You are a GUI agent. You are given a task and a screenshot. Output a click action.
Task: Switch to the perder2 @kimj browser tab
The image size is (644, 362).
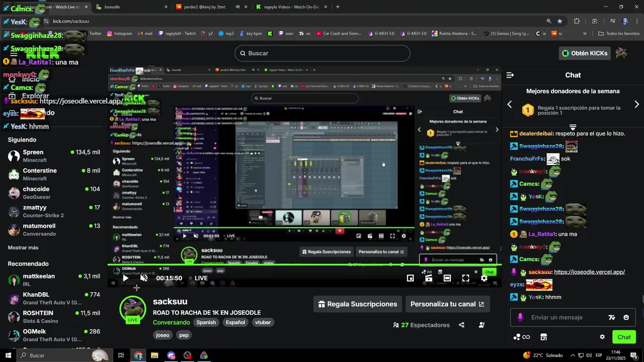[211, 7]
